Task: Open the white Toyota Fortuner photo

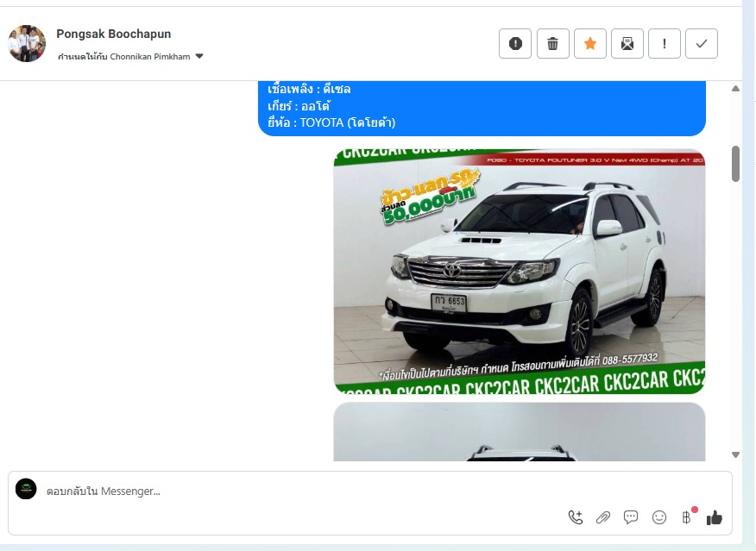Action: click(520, 271)
